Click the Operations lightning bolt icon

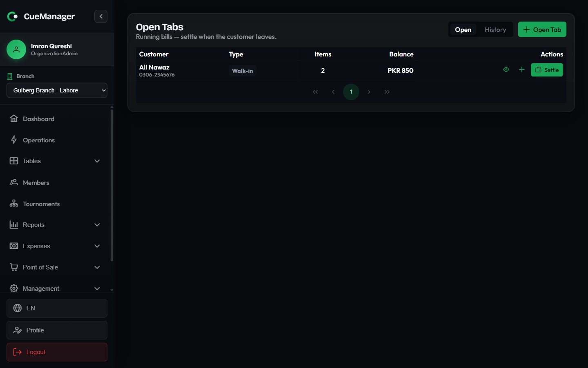click(14, 140)
